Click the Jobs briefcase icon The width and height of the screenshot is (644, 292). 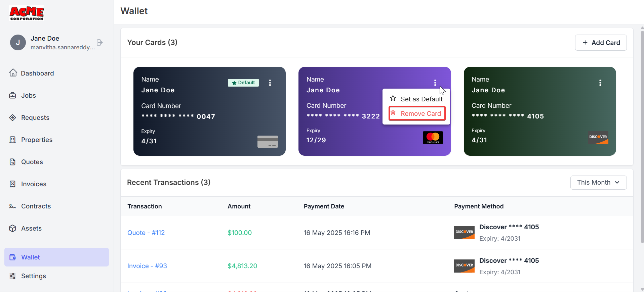coord(13,95)
